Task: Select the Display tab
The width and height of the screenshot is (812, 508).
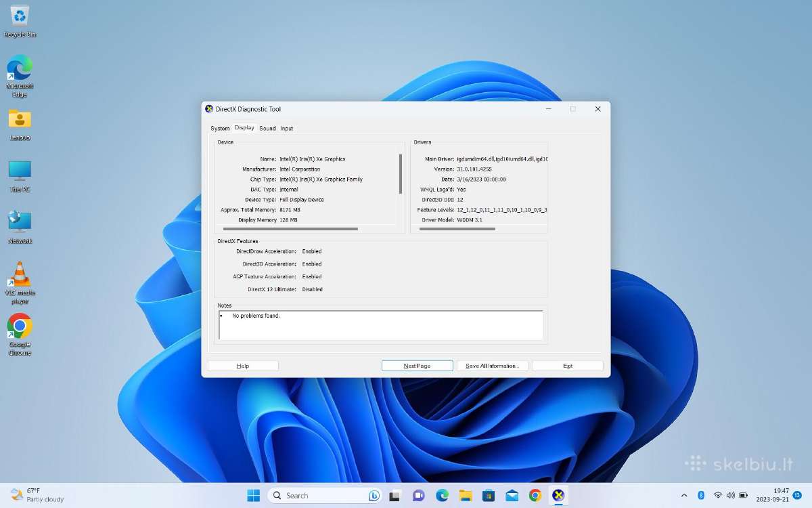Action: click(244, 128)
